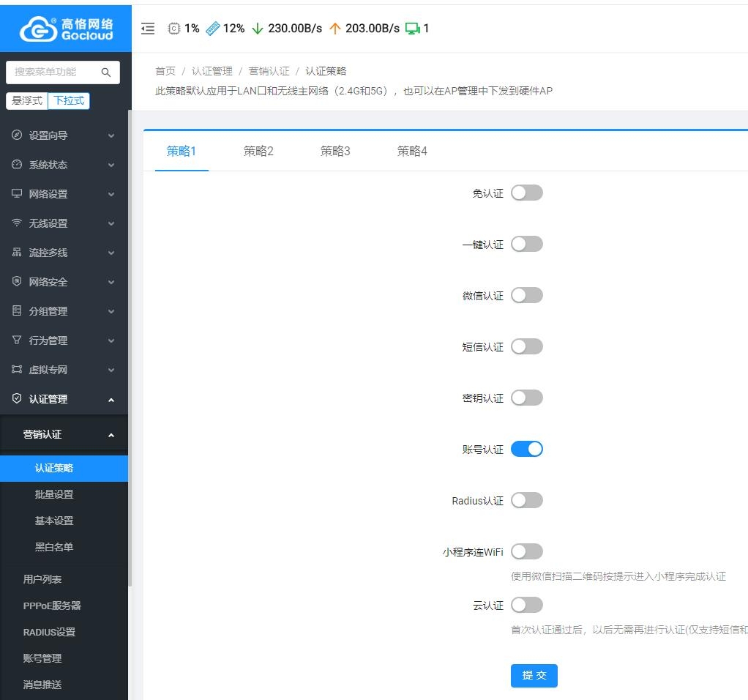The width and height of the screenshot is (748, 700).
Task: Click the 搜索菜单功能 search field
Action: 62,72
